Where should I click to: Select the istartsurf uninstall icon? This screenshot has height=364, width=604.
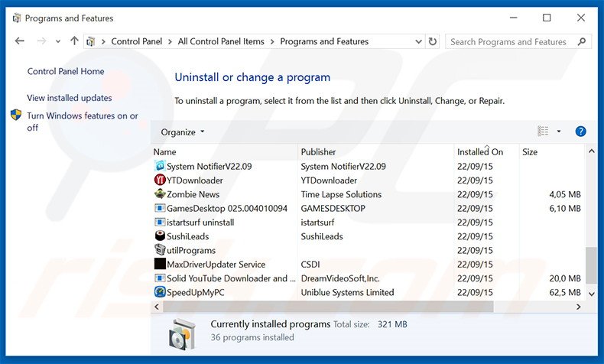160,222
